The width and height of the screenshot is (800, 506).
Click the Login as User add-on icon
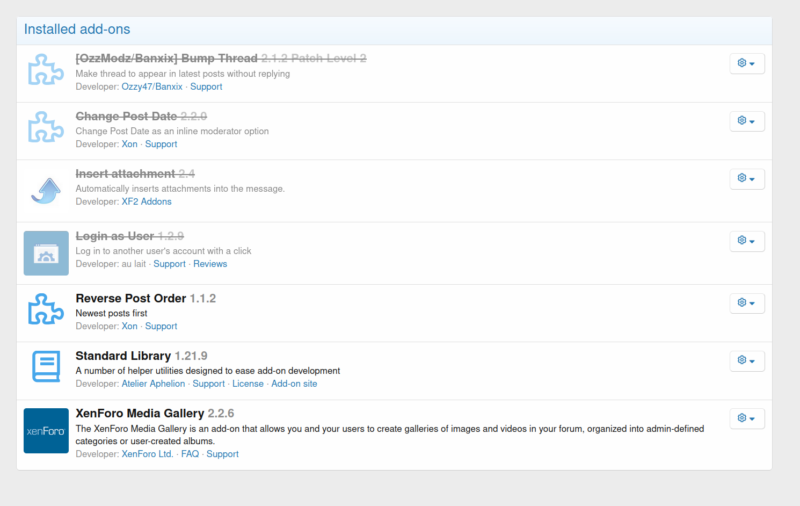coord(46,253)
